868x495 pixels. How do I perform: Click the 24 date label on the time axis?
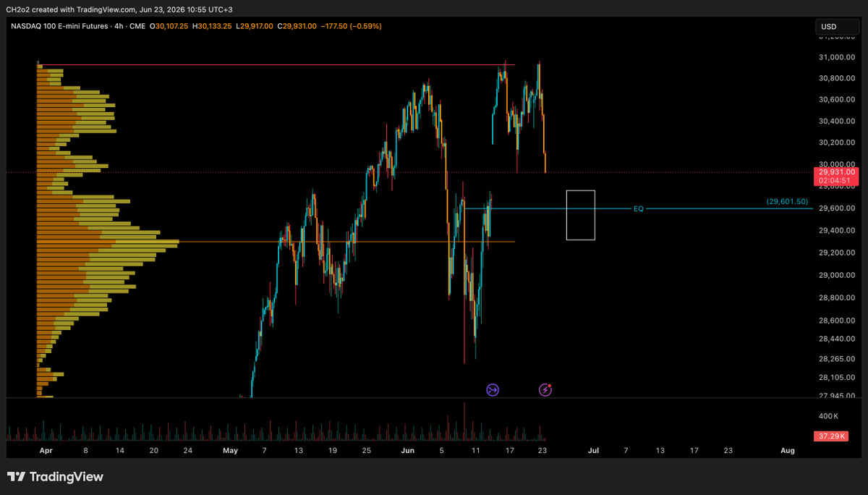click(x=188, y=450)
